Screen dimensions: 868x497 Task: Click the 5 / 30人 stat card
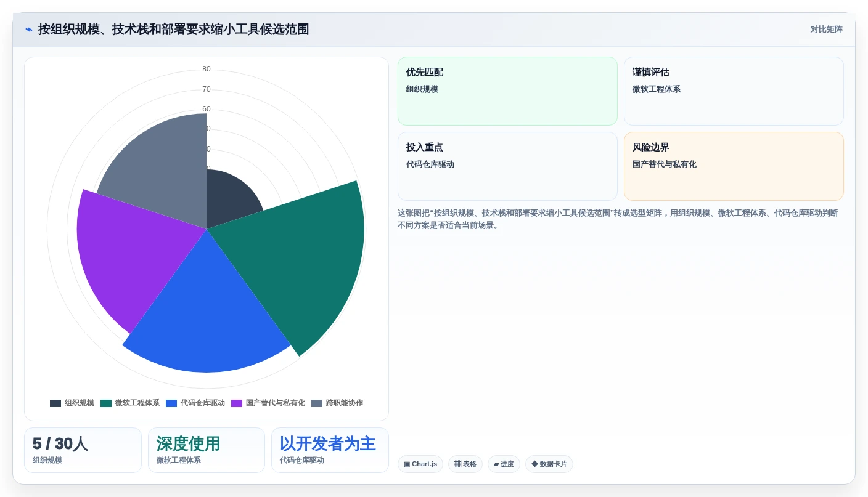point(83,450)
